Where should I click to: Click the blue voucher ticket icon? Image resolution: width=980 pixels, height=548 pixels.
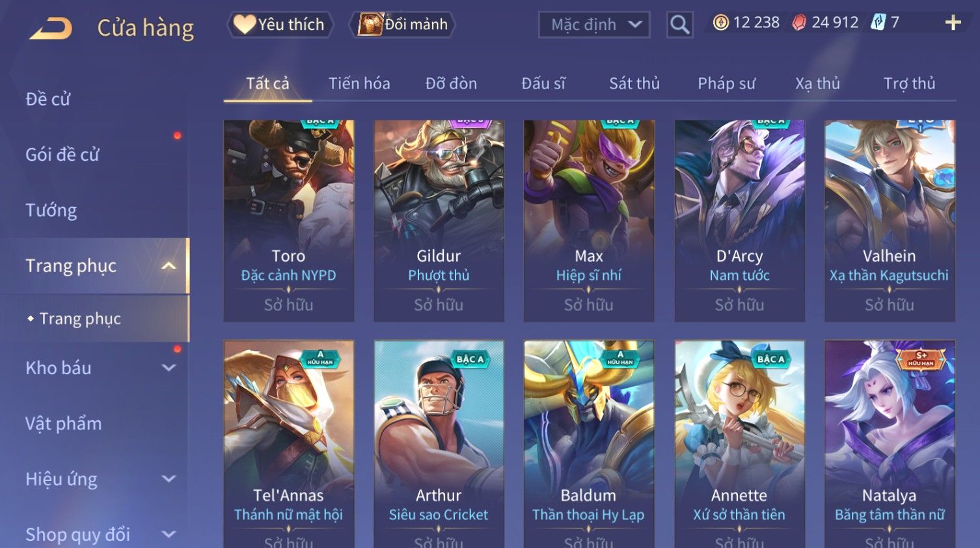pyautogui.click(x=878, y=23)
